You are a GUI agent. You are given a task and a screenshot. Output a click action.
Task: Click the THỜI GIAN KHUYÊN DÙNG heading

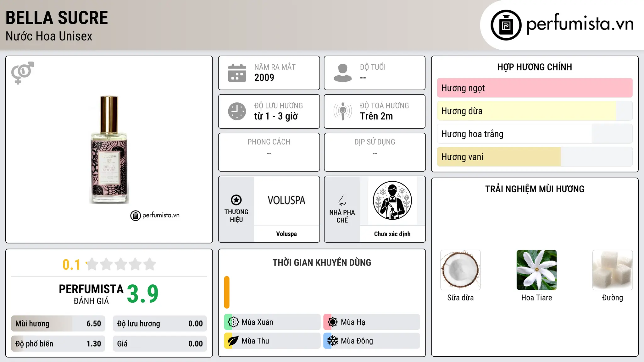coord(322,262)
